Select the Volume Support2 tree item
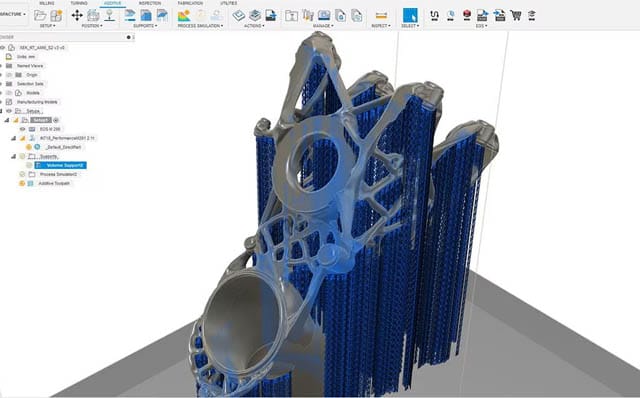 [x=60, y=165]
